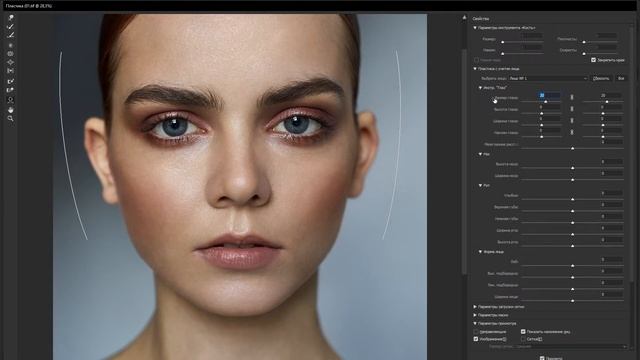The width and height of the screenshot is (640, 360).
Task: Click the Smile value field
Action: pos(611,193)
